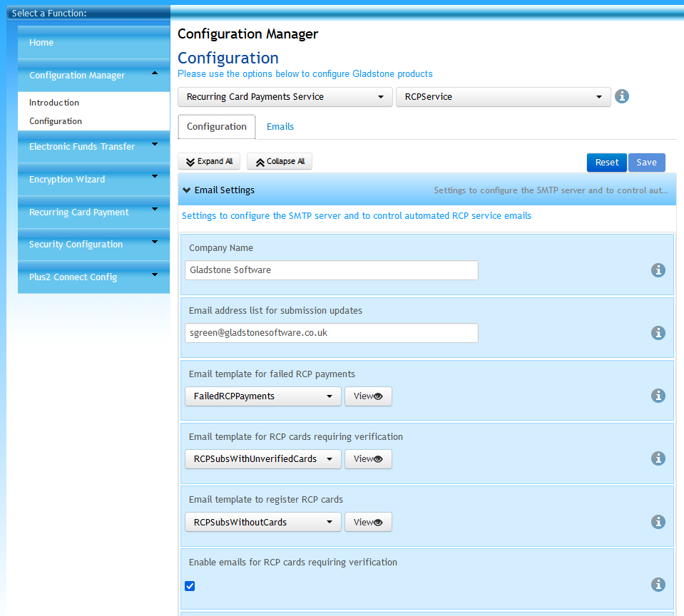View the FailedRCPPayments email template
The width and height of the screenshot is (684, 616).
(x=368, y=396)
